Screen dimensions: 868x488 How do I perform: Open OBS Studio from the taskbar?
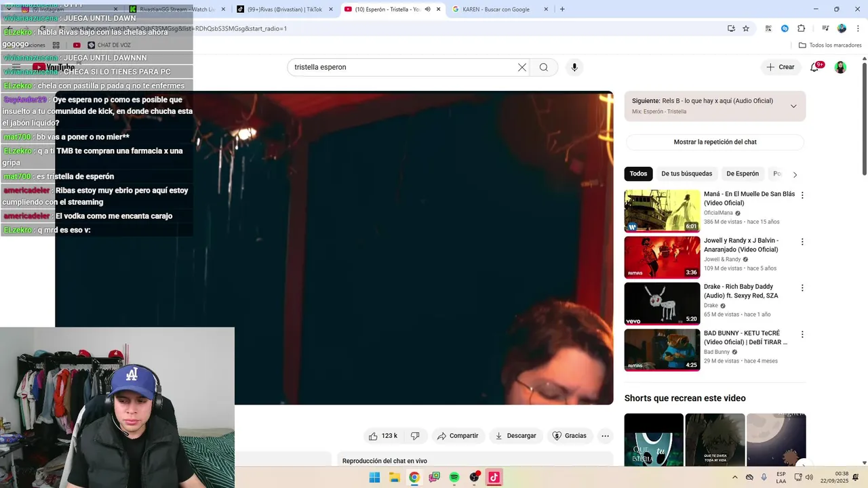click(474, 477)
